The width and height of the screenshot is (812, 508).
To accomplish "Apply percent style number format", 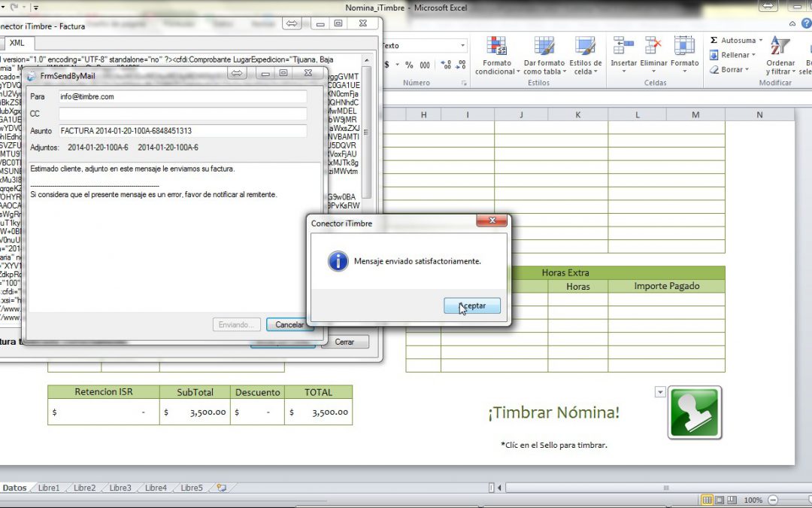I will point(409,65).
